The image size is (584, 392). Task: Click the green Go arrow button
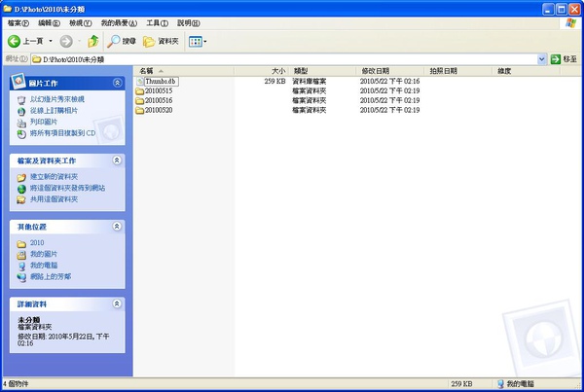556,59
